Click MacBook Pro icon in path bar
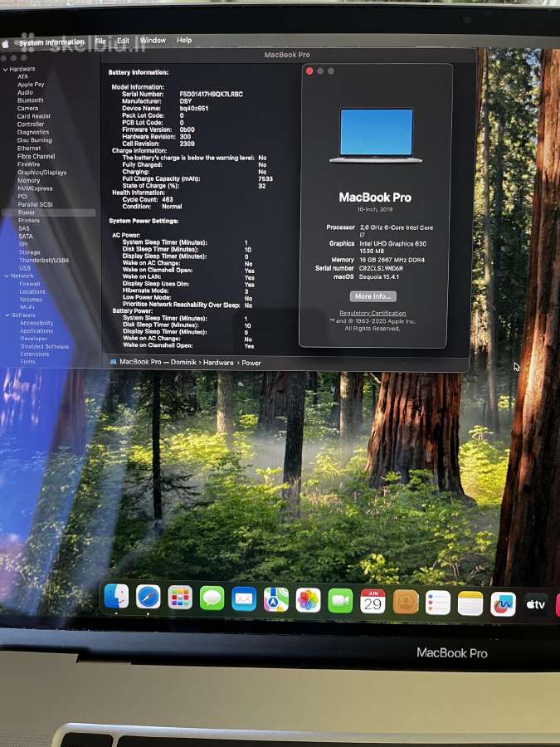 click(114, 362)
